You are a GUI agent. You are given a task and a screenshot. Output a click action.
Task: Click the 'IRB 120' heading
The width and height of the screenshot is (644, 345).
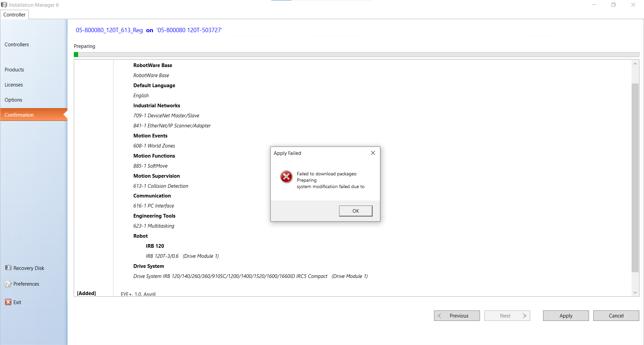coord(155,246)
